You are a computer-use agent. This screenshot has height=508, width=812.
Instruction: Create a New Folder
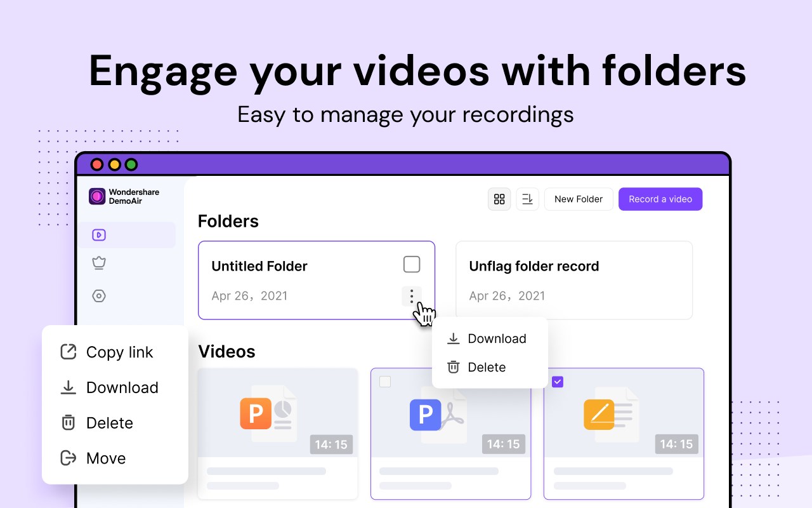point(579,199)
